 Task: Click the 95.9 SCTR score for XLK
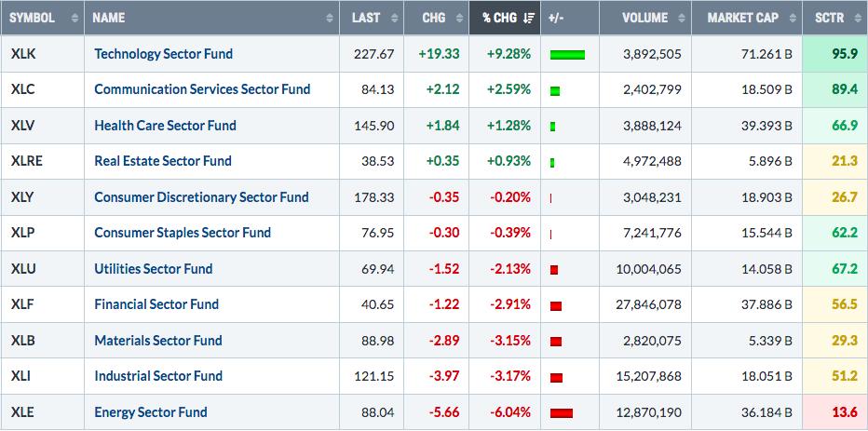click(845, 54)
